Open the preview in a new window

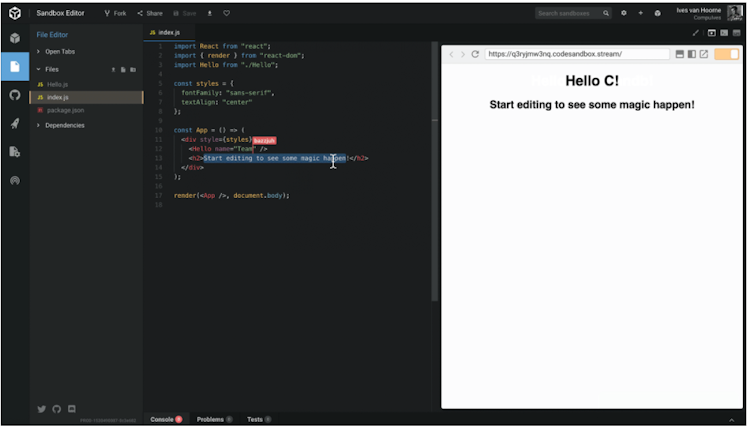(x=704, y=55)
